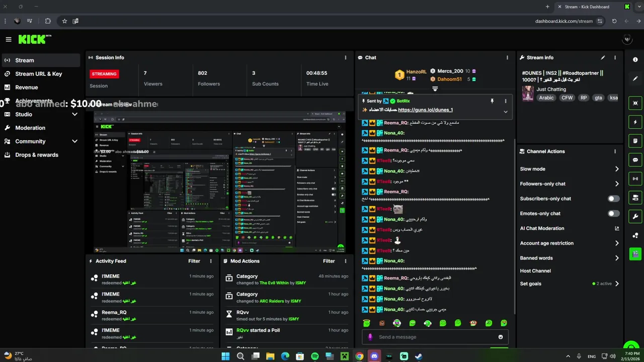Filter the Activity Feed

[x=194, y=261]
